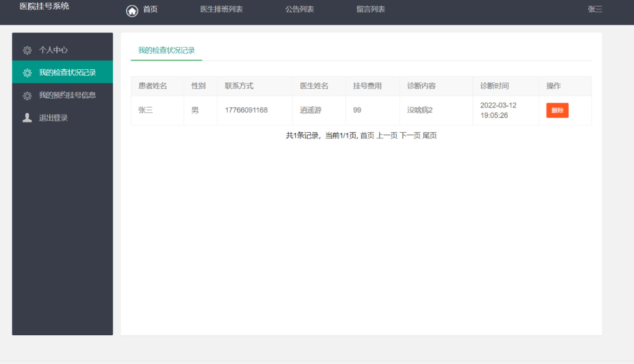The image size is (634, 364).
Task: Open 医生排班列表 in top navigation
Action: 221,9
